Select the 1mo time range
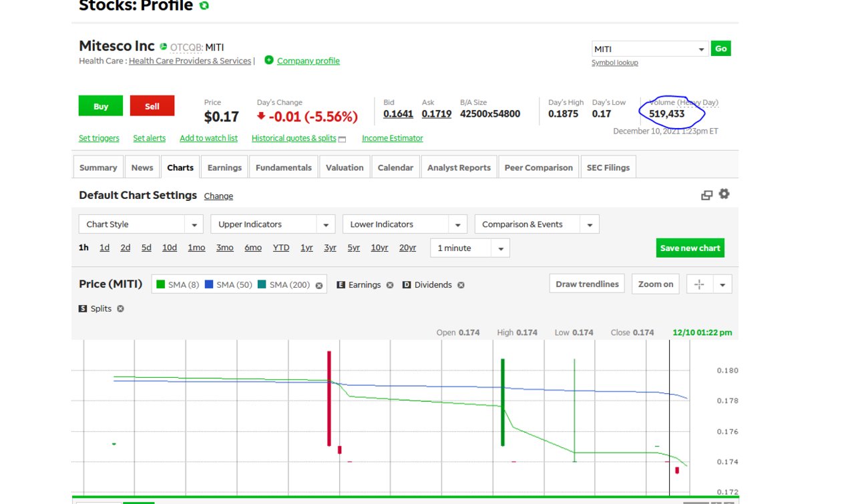 click(x=196, y=248)
